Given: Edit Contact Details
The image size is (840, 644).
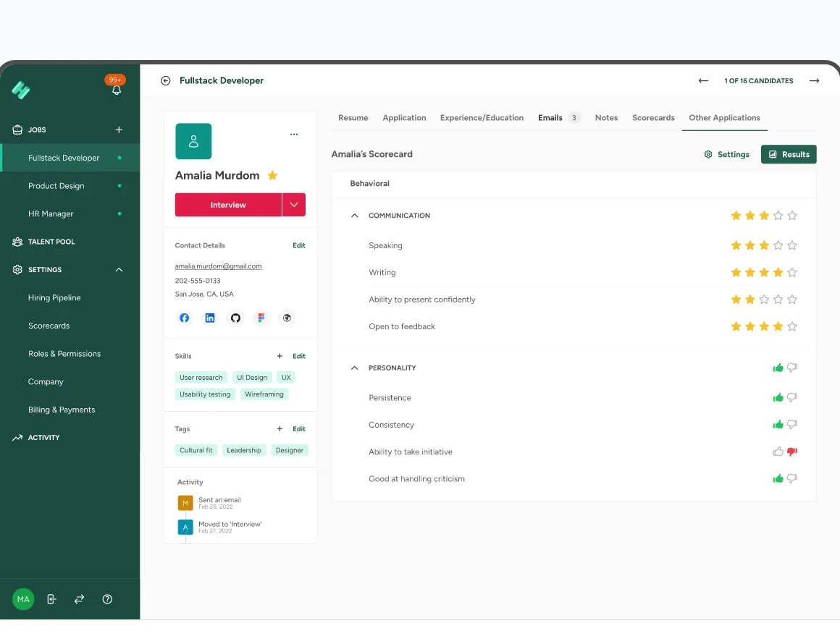Looking at the screenshot, I should point(299,245).
